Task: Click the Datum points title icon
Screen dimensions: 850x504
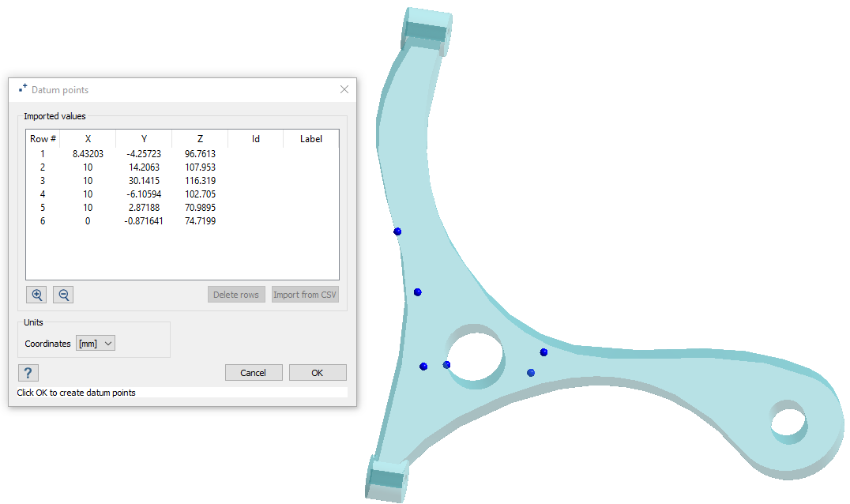Action: click(x=23, y=88)
